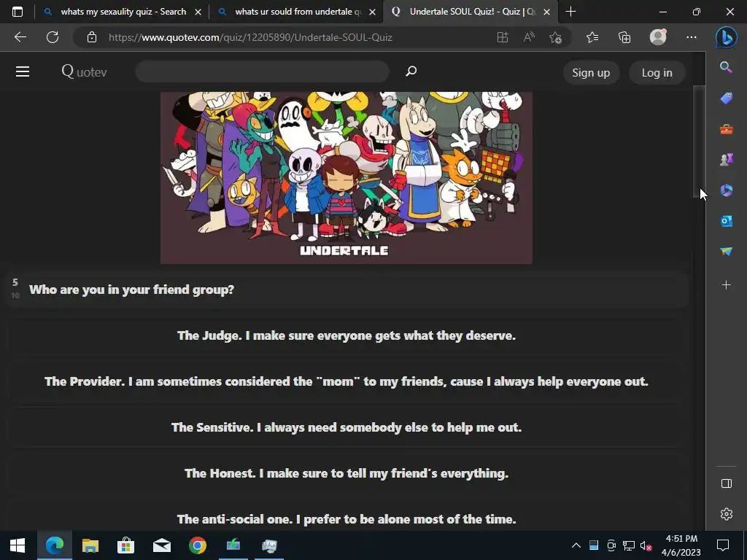Choose answer "The Sensitive"
This screenshot has width=747, height=560.
[347, 427]
